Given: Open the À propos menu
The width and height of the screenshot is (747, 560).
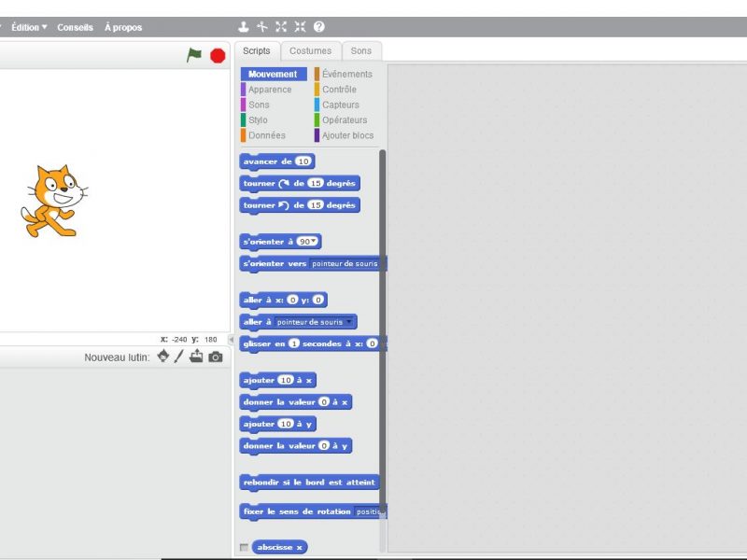Looking at the screenshot, I should (123, 27).
